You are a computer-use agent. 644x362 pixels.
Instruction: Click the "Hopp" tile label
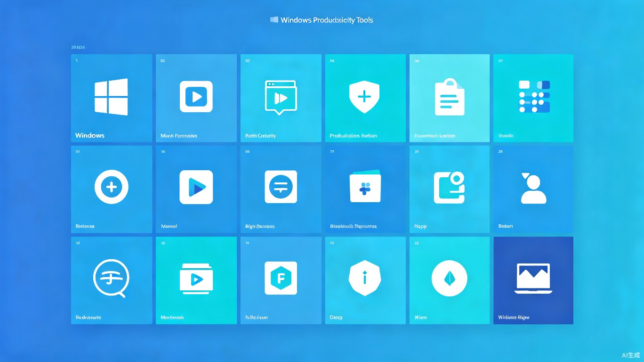tap(420, 226)
